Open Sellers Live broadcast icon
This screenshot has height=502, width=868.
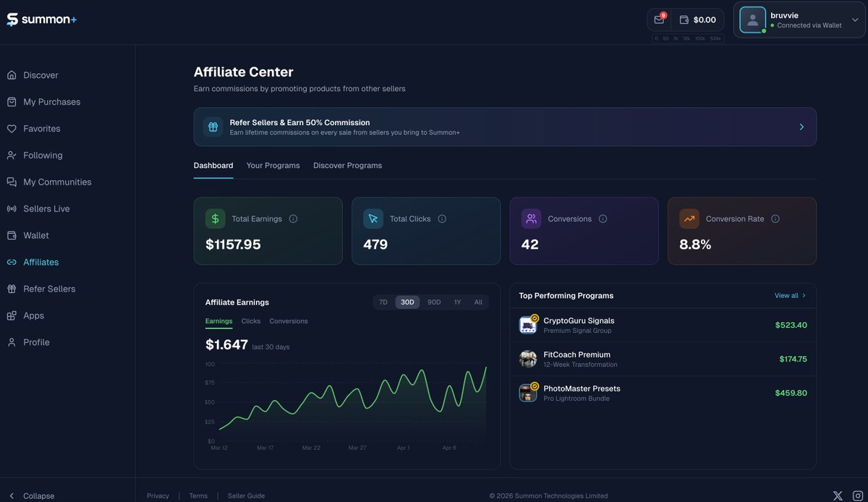12,209
